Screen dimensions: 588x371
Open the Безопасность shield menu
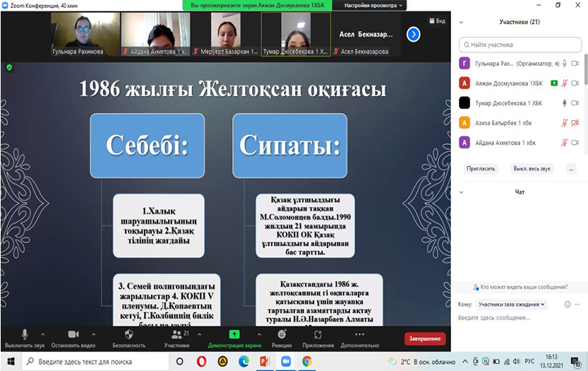tap(128, 338)
